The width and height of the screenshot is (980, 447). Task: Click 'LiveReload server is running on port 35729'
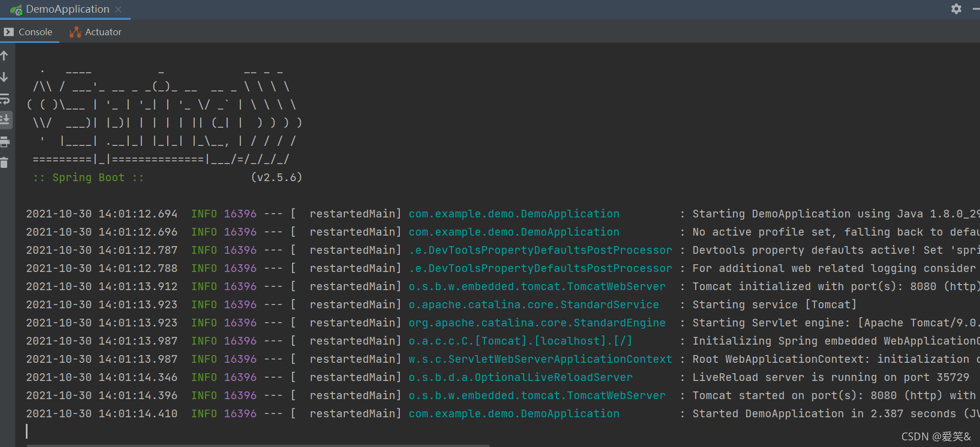pos(831,377)
